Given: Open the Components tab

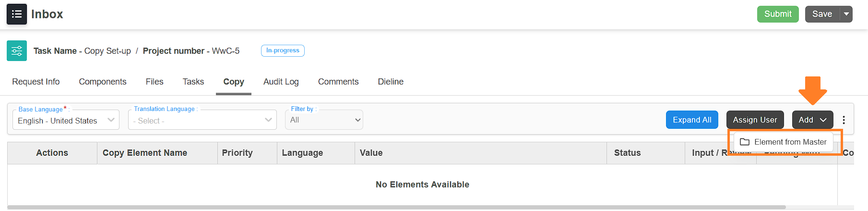Looking at the screenshot, I should (103, 82).
